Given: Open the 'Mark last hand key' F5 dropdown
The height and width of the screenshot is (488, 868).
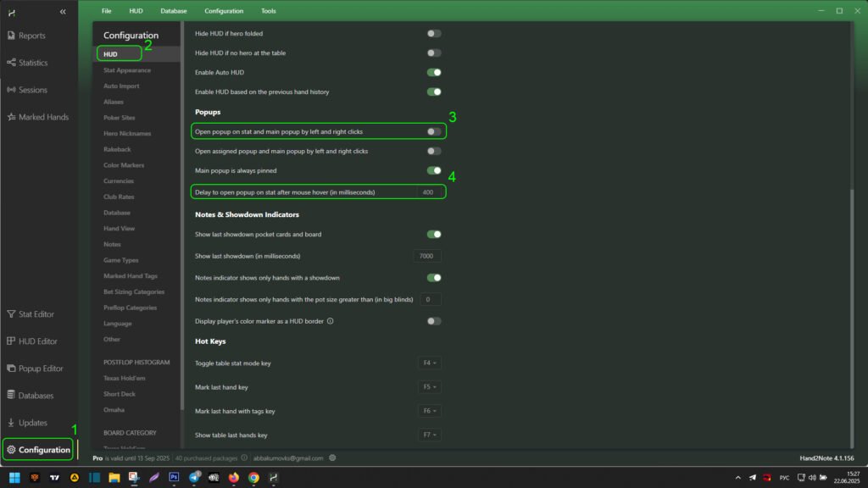Looking at the screenshot, I should pyautogui.click(x=429, y=387).
